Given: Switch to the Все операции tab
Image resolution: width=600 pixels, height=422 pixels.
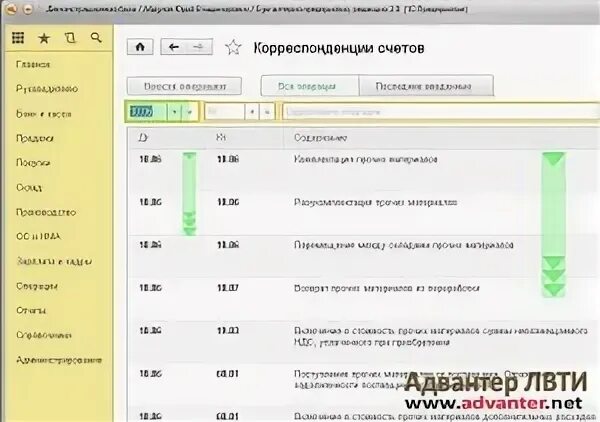Looking at the screenshot, I should (x=310, y=86).
